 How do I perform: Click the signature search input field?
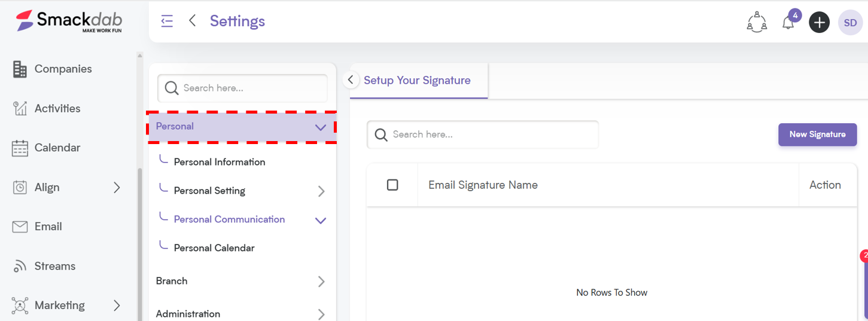(483, 134)
